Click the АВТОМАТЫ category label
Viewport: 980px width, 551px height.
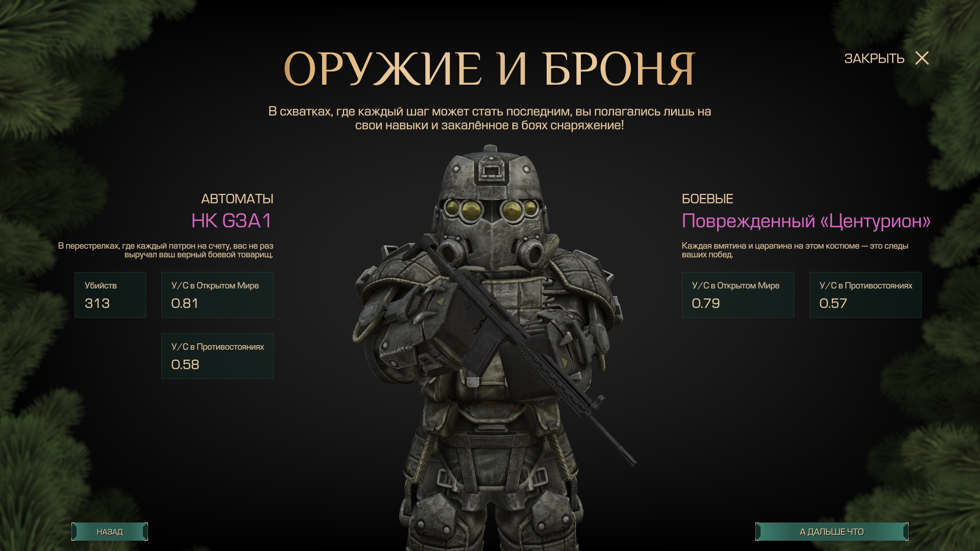click(x=237, y=198)
